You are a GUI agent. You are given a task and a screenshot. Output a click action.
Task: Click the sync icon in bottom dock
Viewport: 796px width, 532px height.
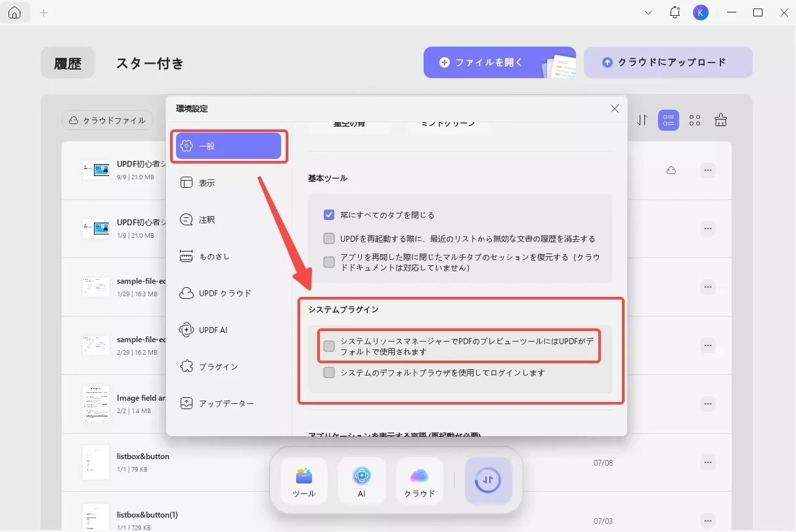[x=489, y=480]
